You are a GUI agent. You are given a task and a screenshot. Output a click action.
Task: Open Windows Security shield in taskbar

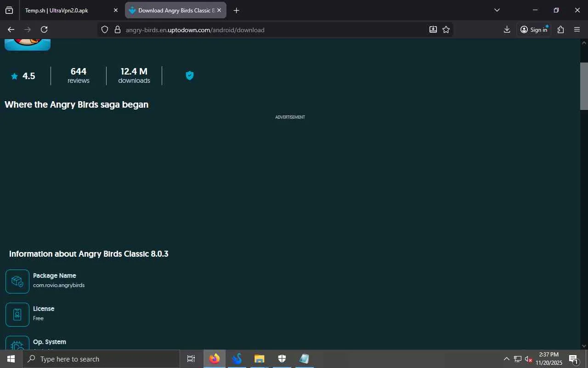tap(282, 359)
